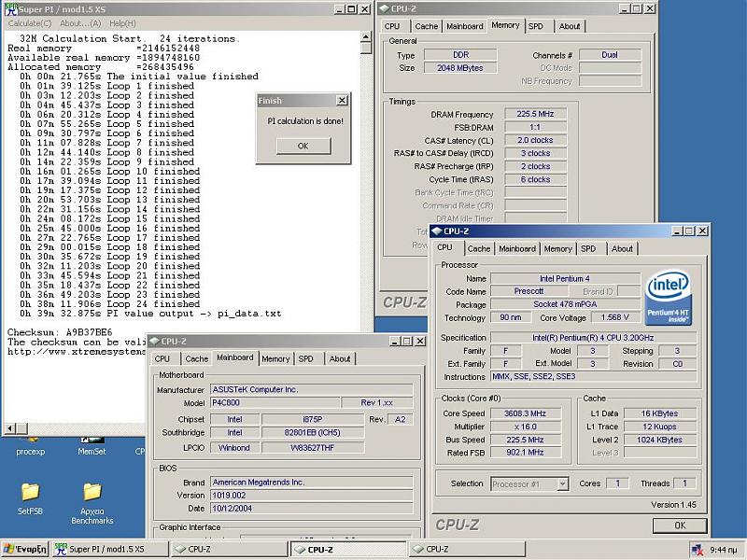Select the procexp desktop icon

pyautogui.click(x=31, y=446)
